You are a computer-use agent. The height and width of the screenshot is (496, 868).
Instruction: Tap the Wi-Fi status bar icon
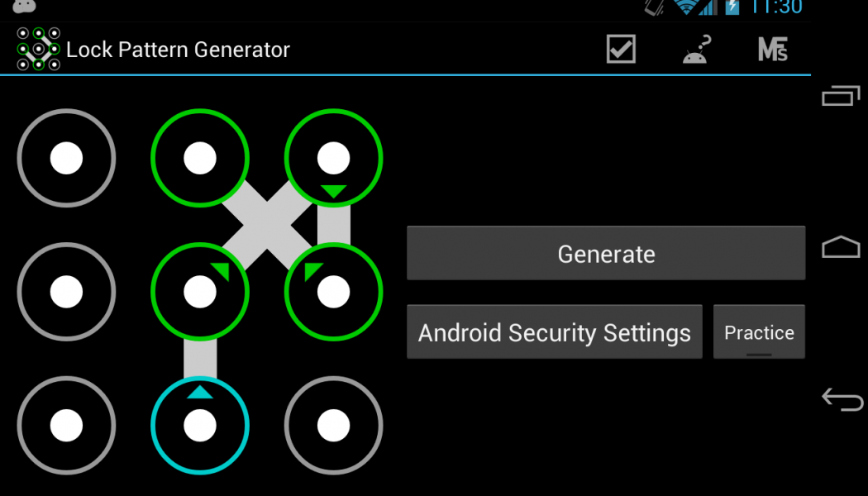686,7
